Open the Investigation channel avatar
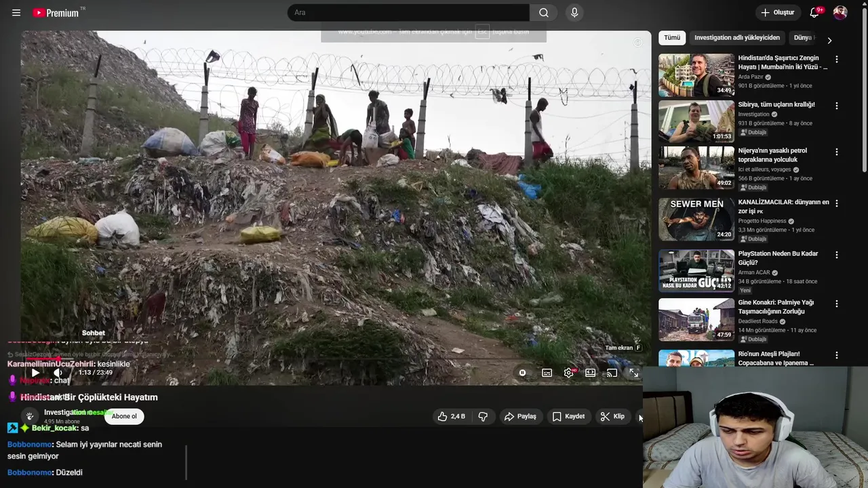This screenshot has width=868, height=488. (29, 416)
